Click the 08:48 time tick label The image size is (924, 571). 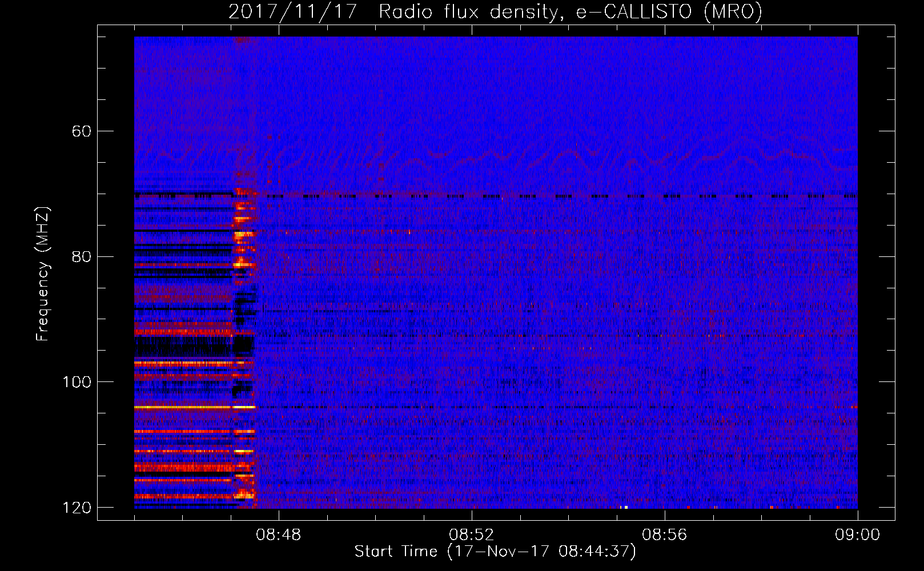click(279, 534)
